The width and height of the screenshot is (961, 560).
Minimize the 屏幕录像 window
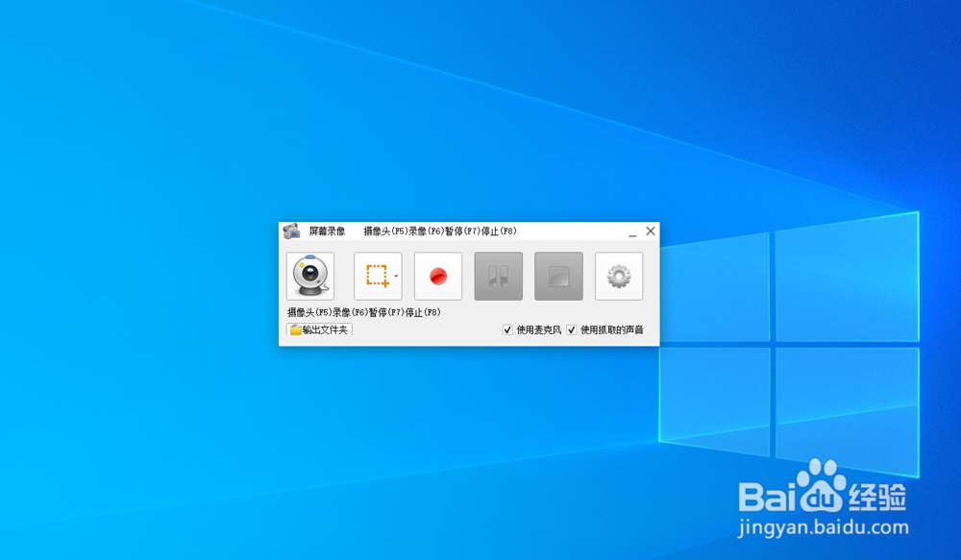pos(632,231)
